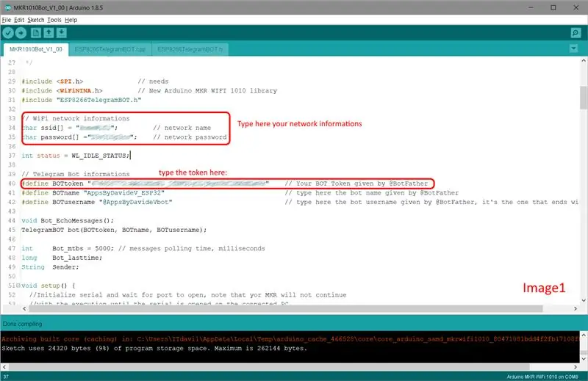Open a sketch with the Open icon
This screenshot has height=381, width=588.
tap(49, 33)
